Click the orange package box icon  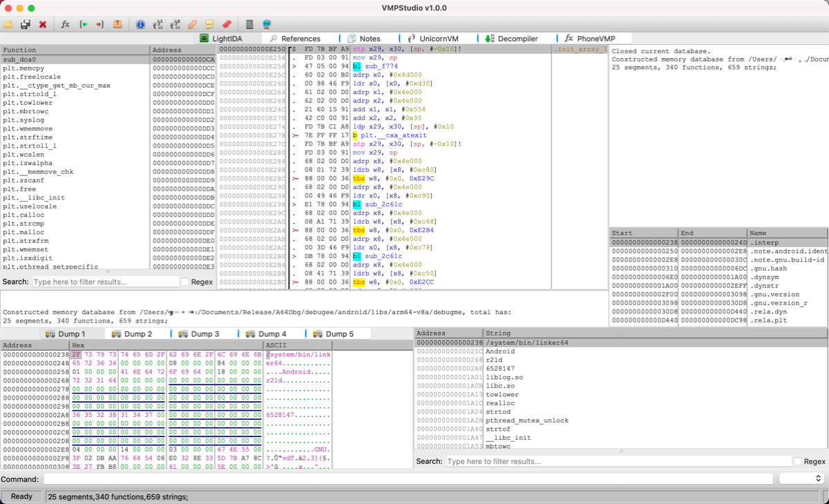coord(117,24)
